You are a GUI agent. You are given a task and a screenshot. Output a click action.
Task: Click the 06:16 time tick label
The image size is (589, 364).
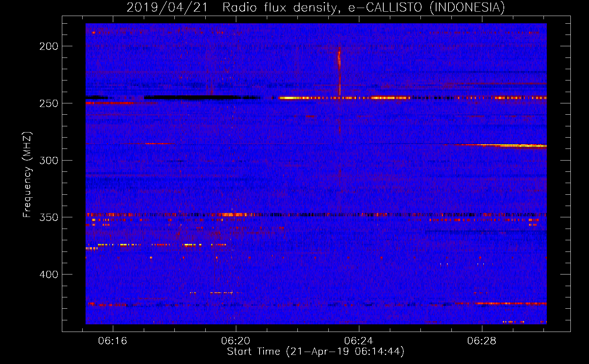112,341
